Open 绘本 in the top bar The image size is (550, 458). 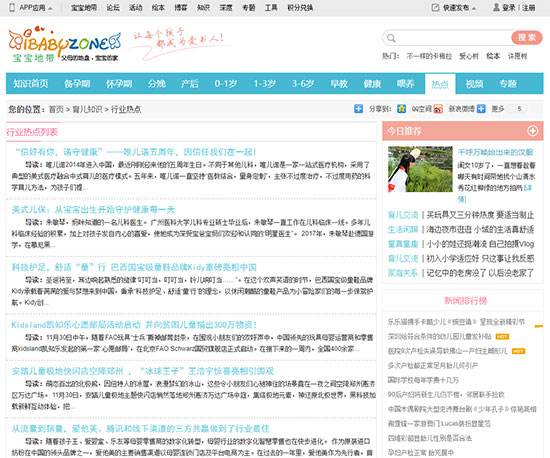[x=158, y=8]
